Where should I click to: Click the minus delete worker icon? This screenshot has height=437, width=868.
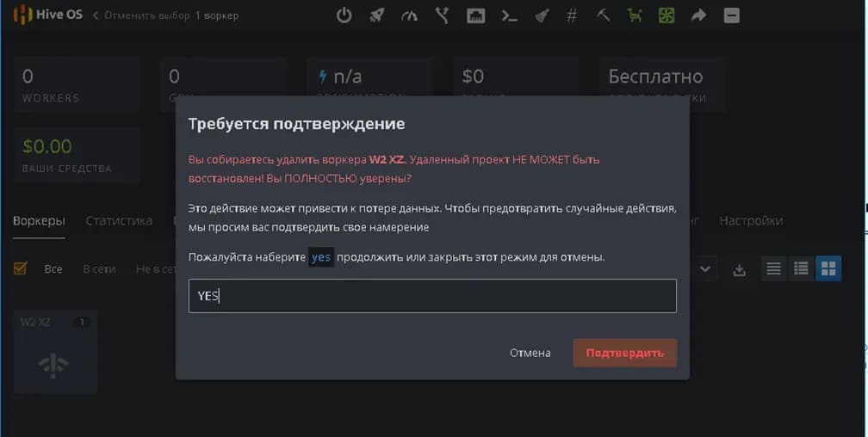pos(731,15)
